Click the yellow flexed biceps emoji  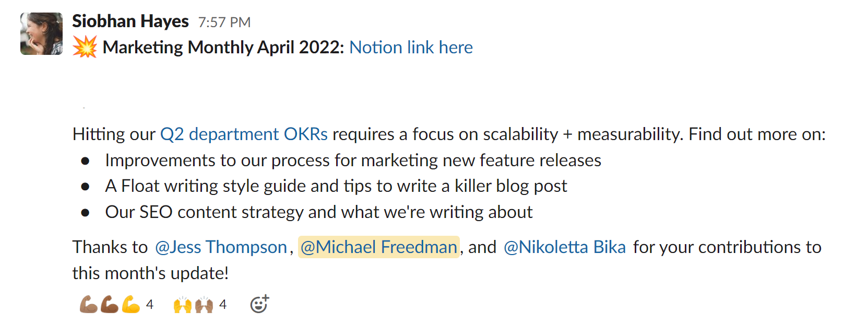(x=131, y=304)
